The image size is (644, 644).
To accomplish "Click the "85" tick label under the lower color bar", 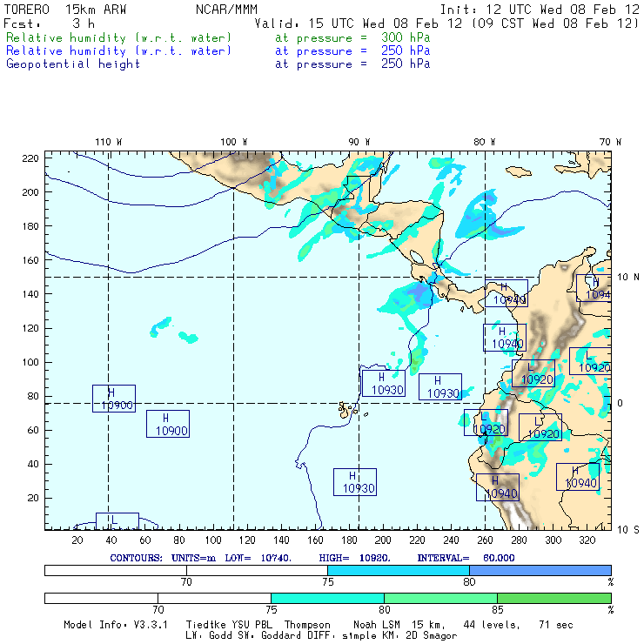I will (498, 609).
